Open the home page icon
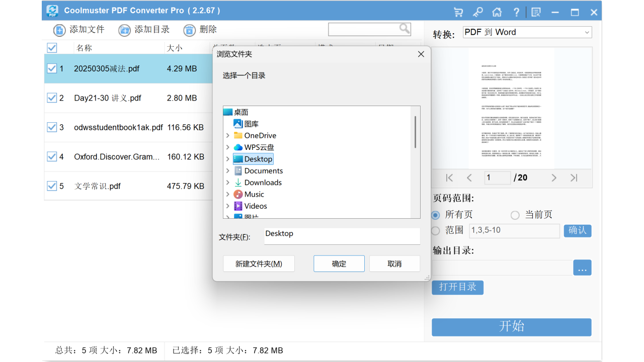The image size is (644, 362). 497,12
